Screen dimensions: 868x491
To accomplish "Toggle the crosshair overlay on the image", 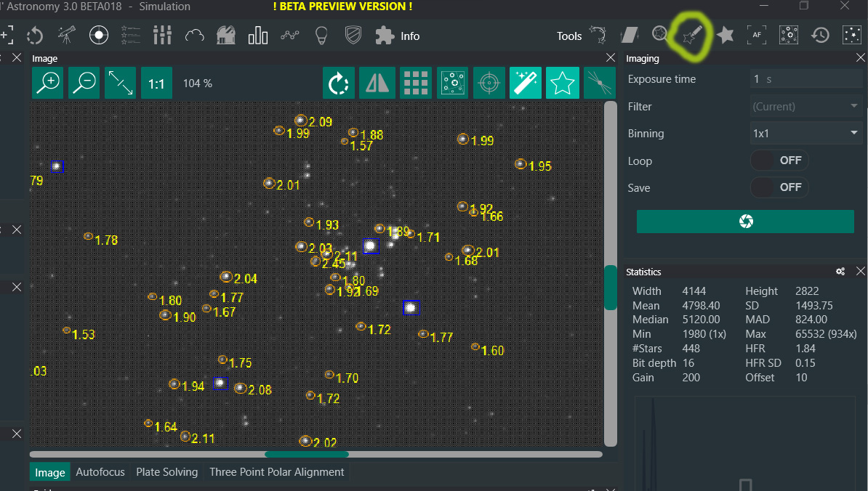I will [489, 84].
